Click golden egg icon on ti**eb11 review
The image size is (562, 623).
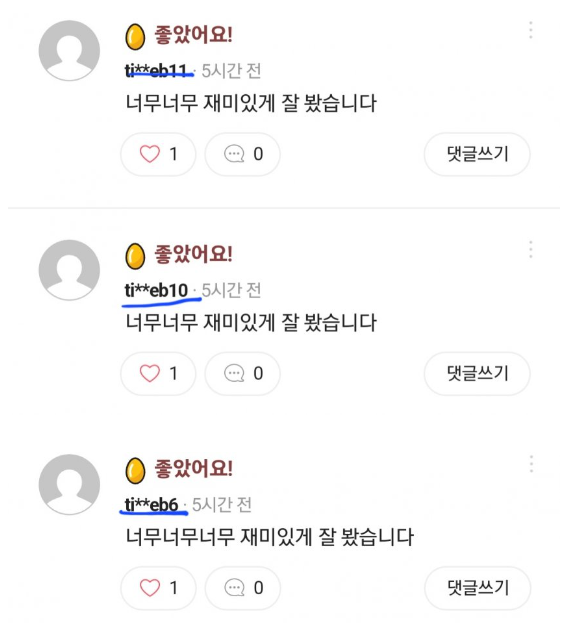(135, 37)
